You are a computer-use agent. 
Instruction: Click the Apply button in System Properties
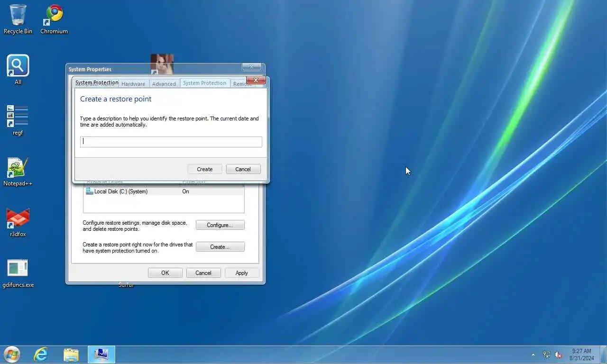(x=242, y=273)
